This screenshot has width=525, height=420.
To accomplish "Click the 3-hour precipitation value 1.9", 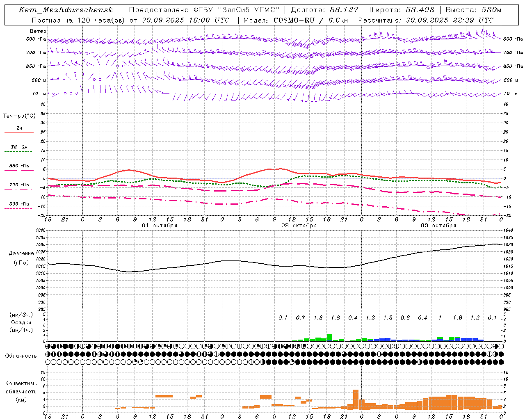I will 458,317.
